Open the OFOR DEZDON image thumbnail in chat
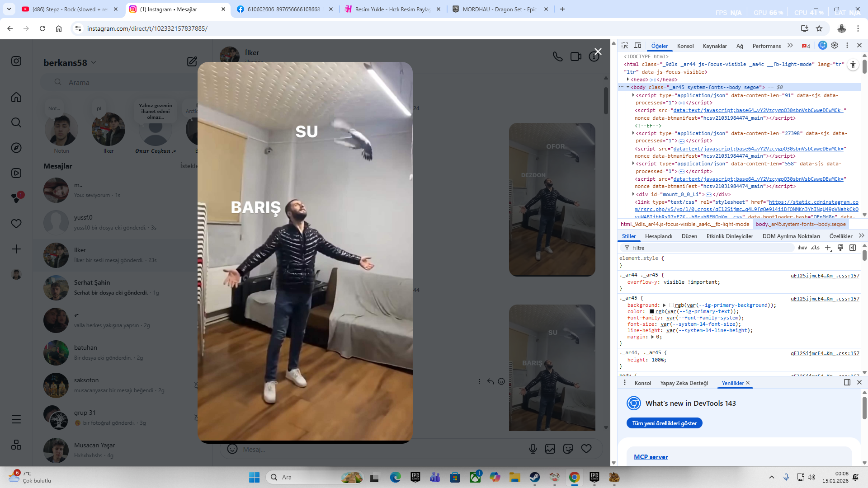Screen dimensions: 868x488 click(x=552, y=200)
